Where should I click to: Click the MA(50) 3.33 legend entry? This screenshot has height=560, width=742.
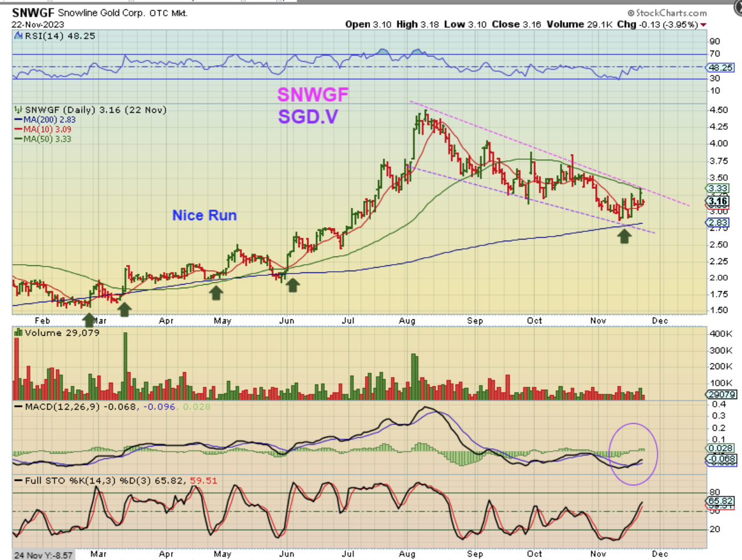pyautogui.click(x=43, y=139)
